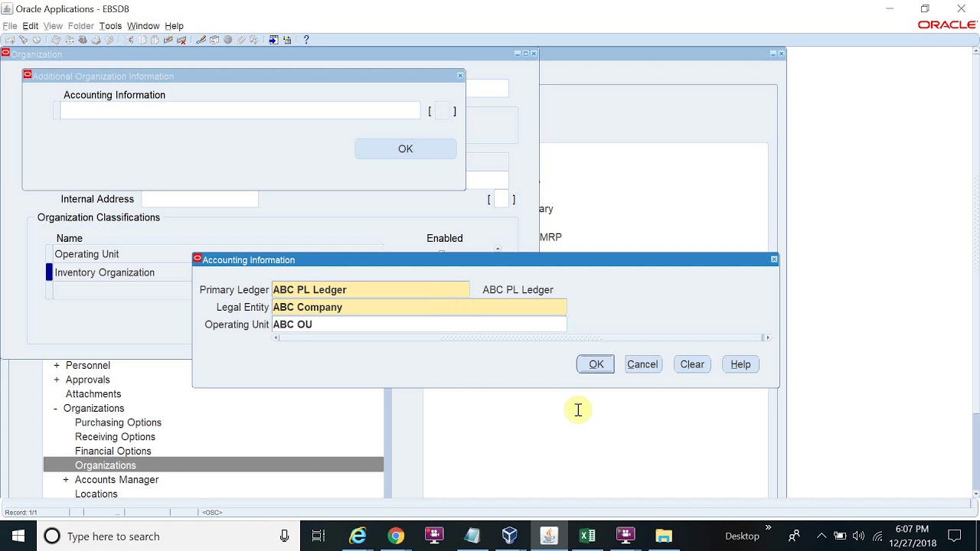Open Internet Explorer from the taskbar
The height and width of the screenshot is (551, 980).
358,536
